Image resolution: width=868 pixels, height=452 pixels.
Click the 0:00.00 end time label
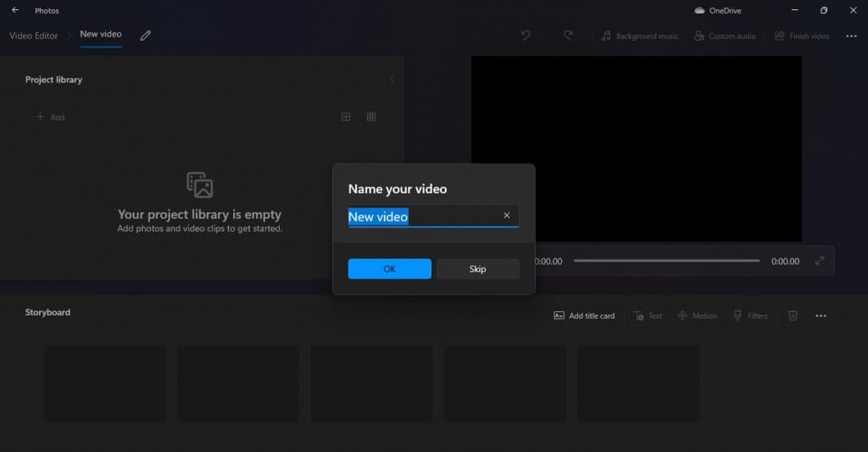point(785,261)
